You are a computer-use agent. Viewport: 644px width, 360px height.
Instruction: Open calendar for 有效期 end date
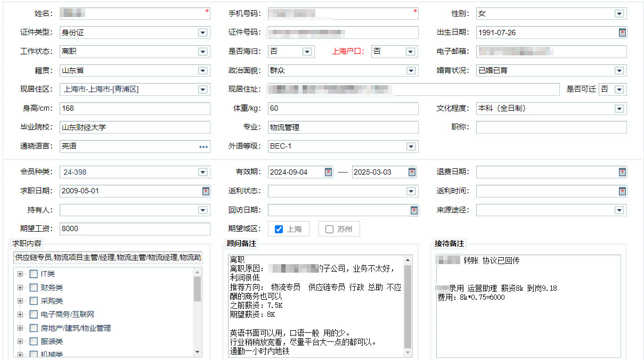pyautogui.click(x=412, y=172)
